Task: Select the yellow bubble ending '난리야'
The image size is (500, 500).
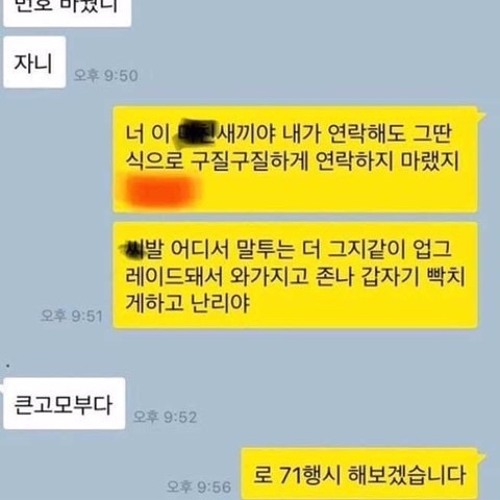Action: [x=295, y=275]
